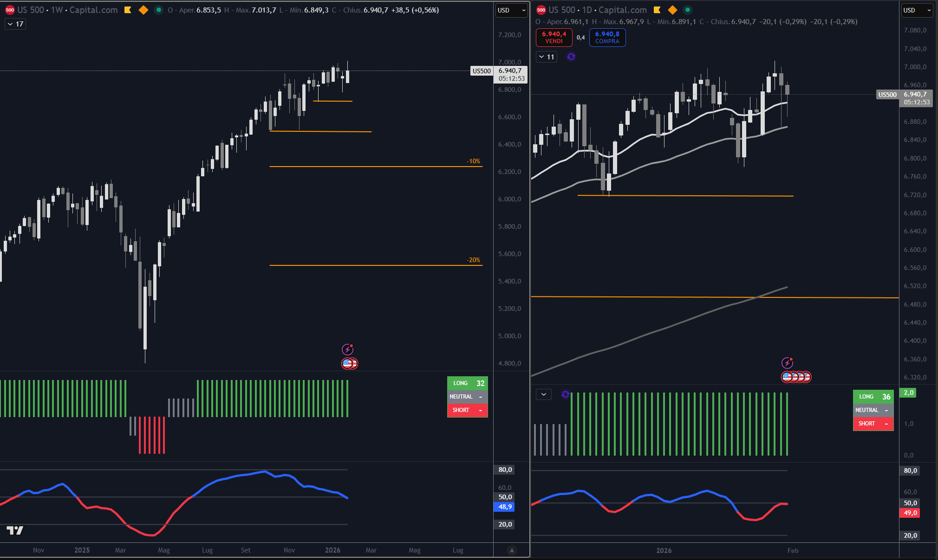The height and width of the screenshot is (560, 938).
Task: Click the green market-open dot on weekly chart
Action: point(158,10)
